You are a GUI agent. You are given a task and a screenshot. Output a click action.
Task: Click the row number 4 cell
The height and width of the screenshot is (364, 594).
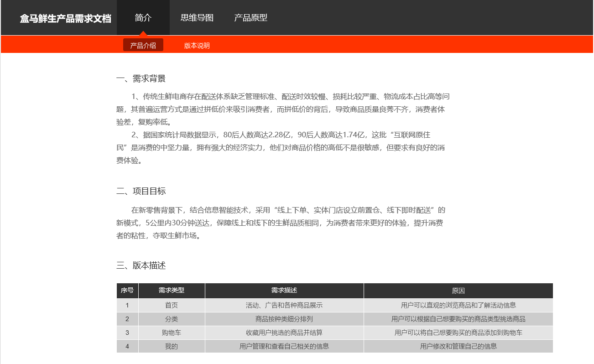[x=127, y=346]
